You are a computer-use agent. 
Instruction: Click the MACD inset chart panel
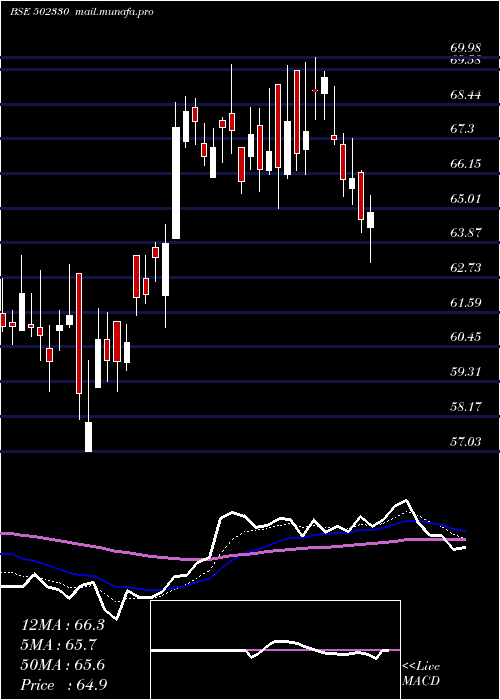pyautogui.click(x=275, y=650)
